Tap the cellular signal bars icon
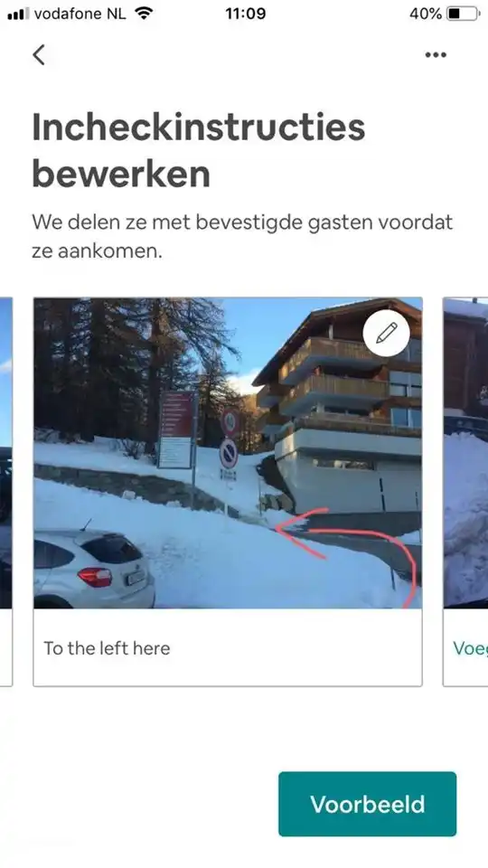This screenshot has height=868, width=488. [x=19, y=14]
